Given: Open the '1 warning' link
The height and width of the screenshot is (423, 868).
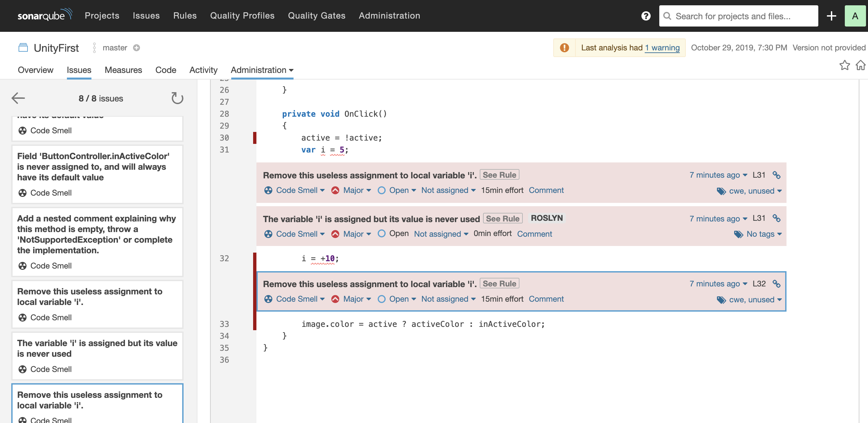Looking at the screenshot, I should click(x=662, y=47).
